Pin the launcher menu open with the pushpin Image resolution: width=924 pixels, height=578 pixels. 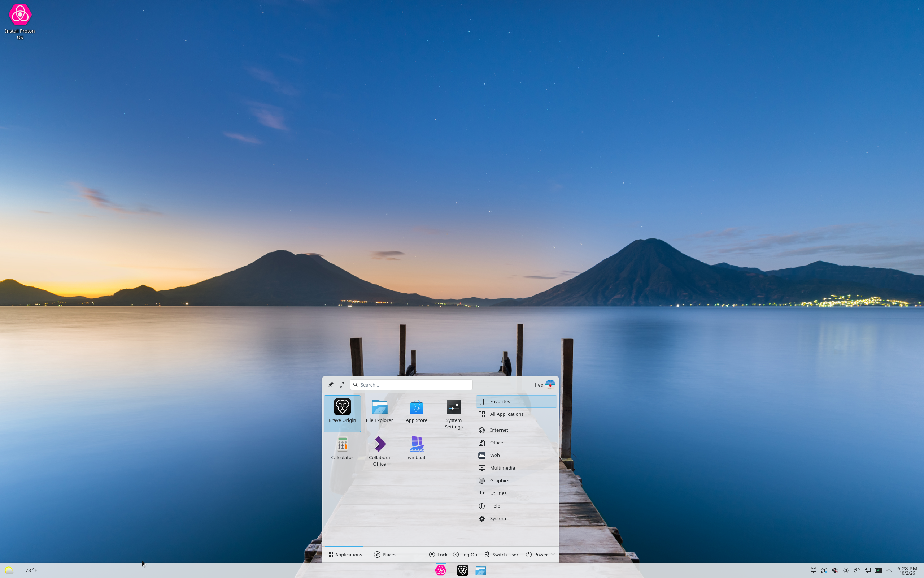pos(331,385)
